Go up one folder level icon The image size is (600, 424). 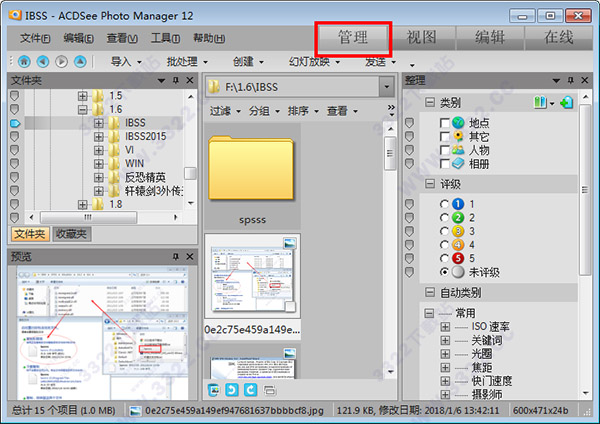pyautogui.click(x=80, y=61)
